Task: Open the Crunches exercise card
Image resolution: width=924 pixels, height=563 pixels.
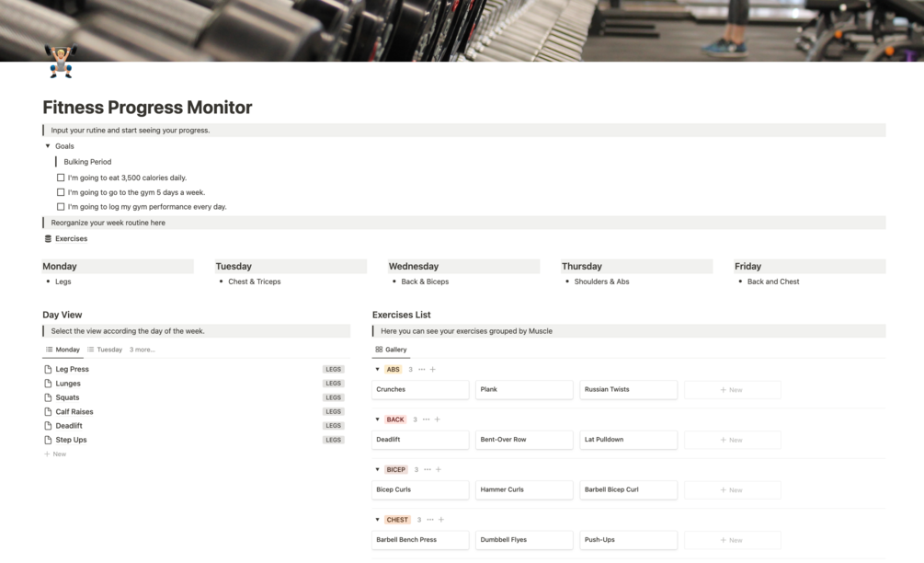Action: pos(420,389)
